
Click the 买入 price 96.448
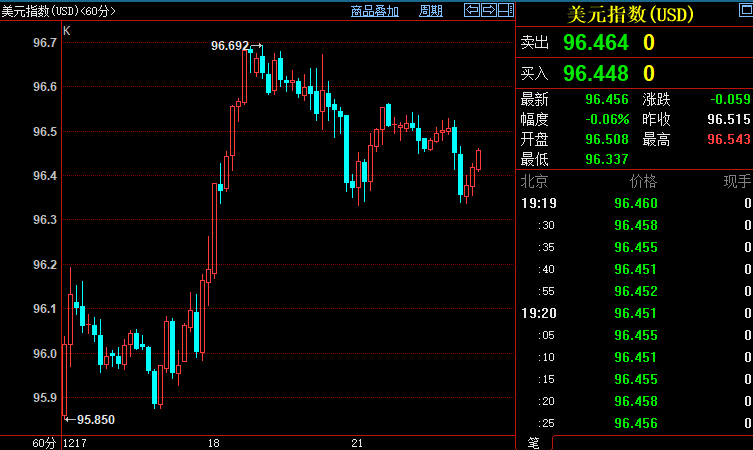596,73
